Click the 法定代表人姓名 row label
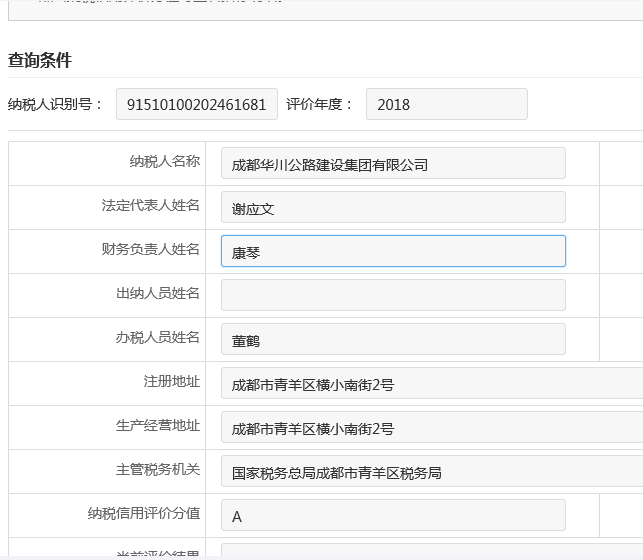The image size is (643, 560). 150,205
